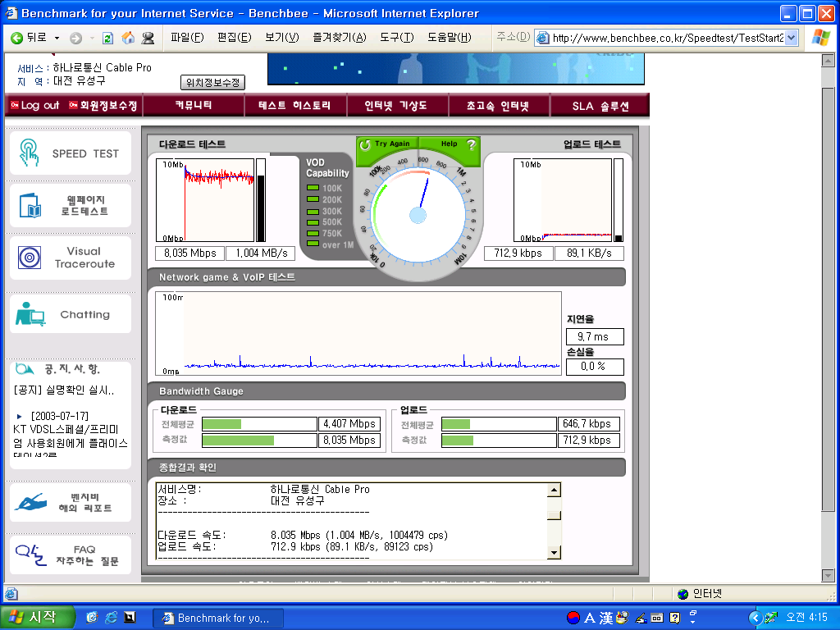840x630 pixels.
Task: Click the Messenger toolbar icon
Action: point(148,38)
